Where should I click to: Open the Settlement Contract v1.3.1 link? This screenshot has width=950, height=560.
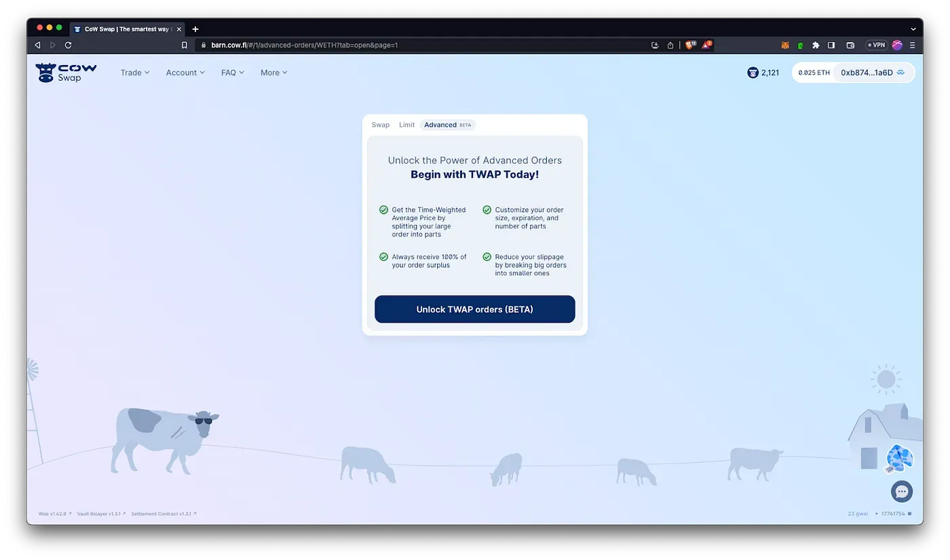tap(164, 514)
